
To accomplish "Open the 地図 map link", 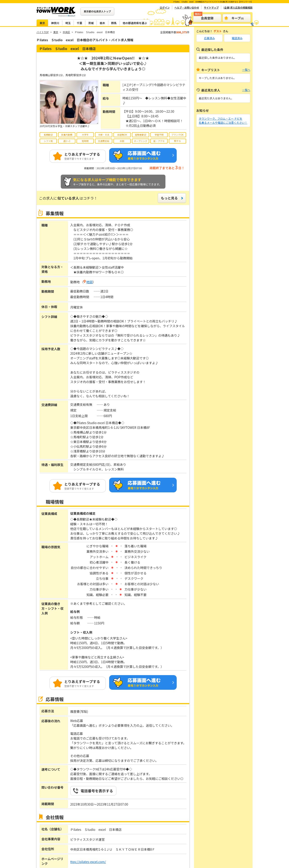I will click(x=89, y=282).
